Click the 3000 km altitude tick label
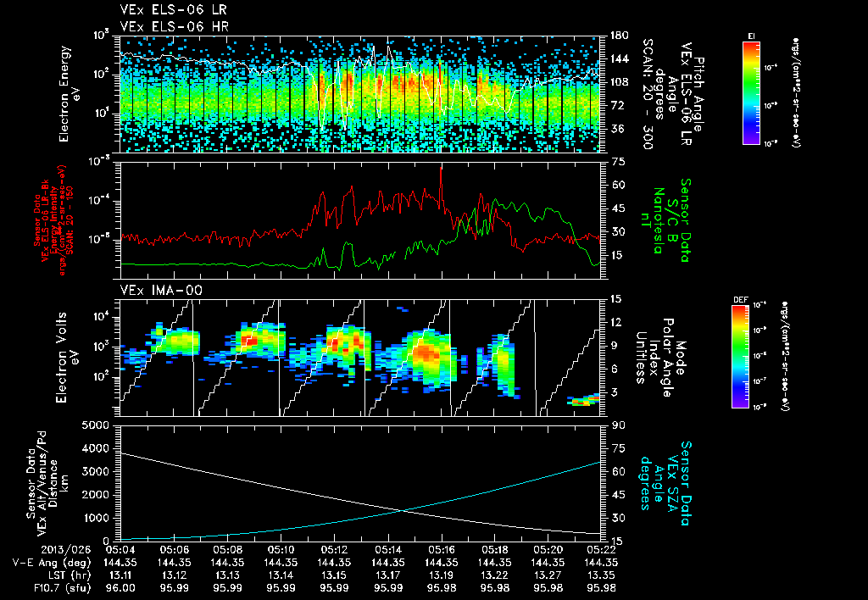868x600 pixels. [x=96, y=471]
